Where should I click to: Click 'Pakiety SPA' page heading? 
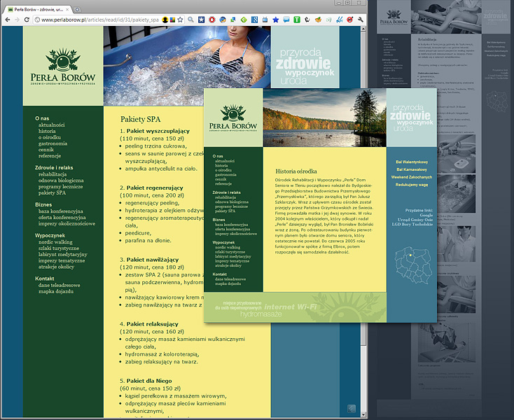click(140, 119)
